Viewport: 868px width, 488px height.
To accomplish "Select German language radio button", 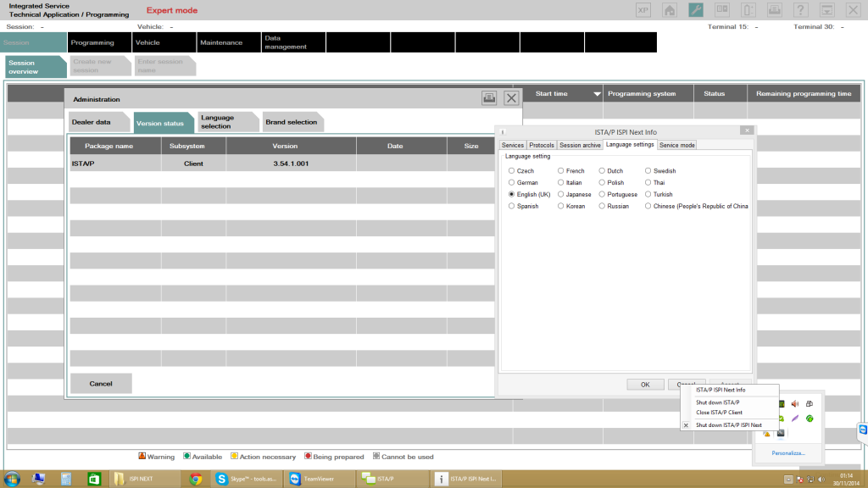I will click(x=511, y=183).
